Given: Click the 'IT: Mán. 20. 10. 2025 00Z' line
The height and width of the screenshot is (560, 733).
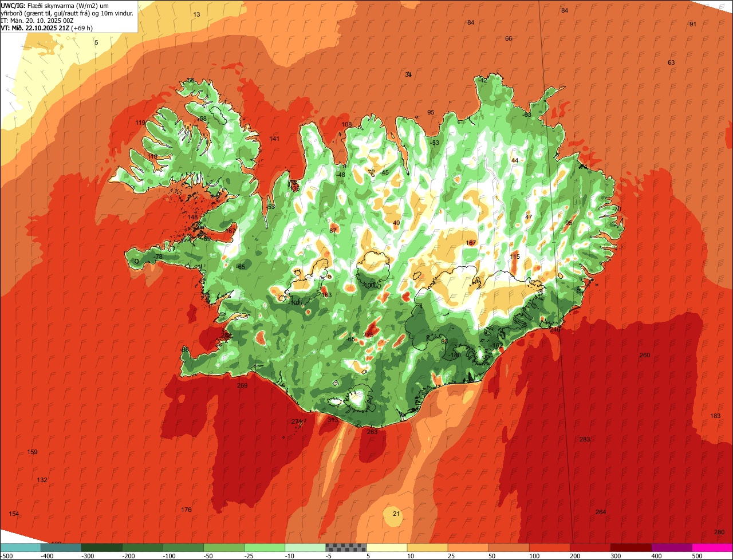Looking at the screenshot, I should click(37, 20).
